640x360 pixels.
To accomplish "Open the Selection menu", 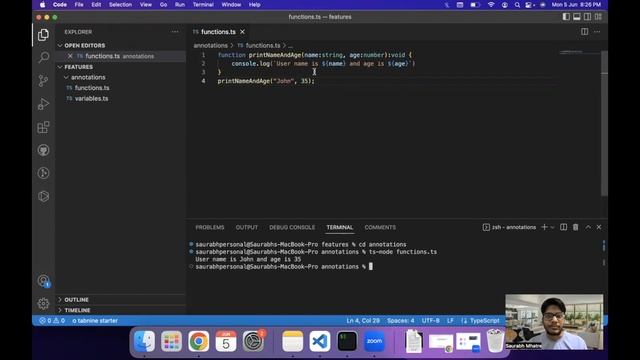I will click(120, 4).
